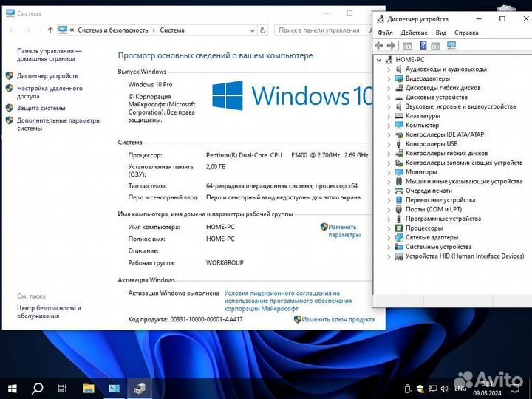Collapse the HOME-PC root node

point(379,60)
